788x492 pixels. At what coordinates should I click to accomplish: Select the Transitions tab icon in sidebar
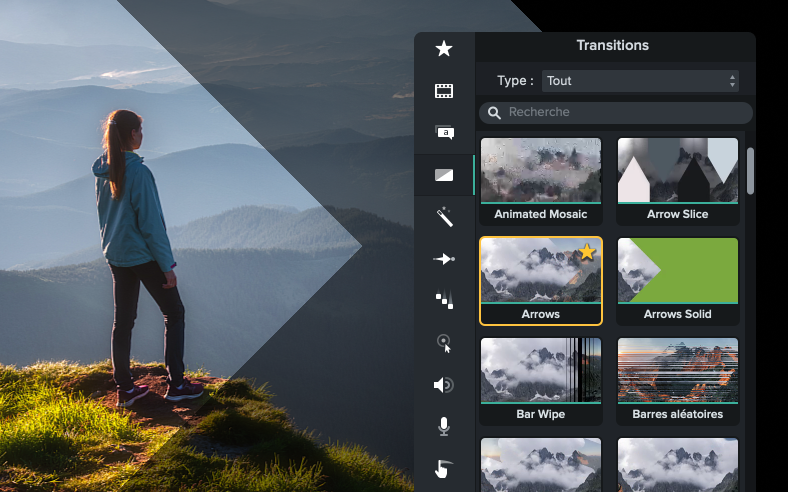tap(444, 175)
